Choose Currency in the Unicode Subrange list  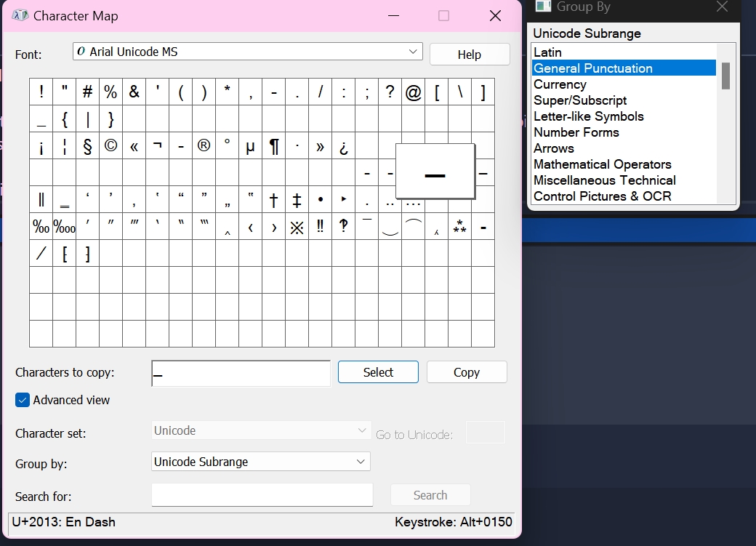pos(560,84)
